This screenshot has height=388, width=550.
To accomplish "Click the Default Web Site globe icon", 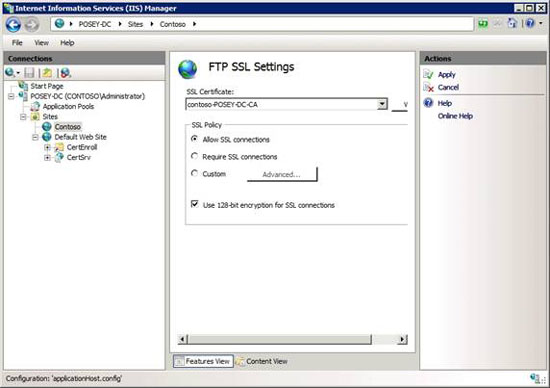I will 47,137.
